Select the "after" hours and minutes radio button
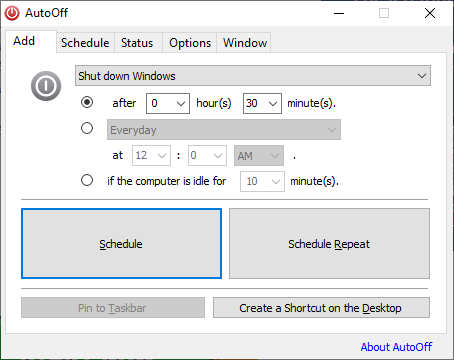This screenshot has width=454, height=360. click(87, 102)
